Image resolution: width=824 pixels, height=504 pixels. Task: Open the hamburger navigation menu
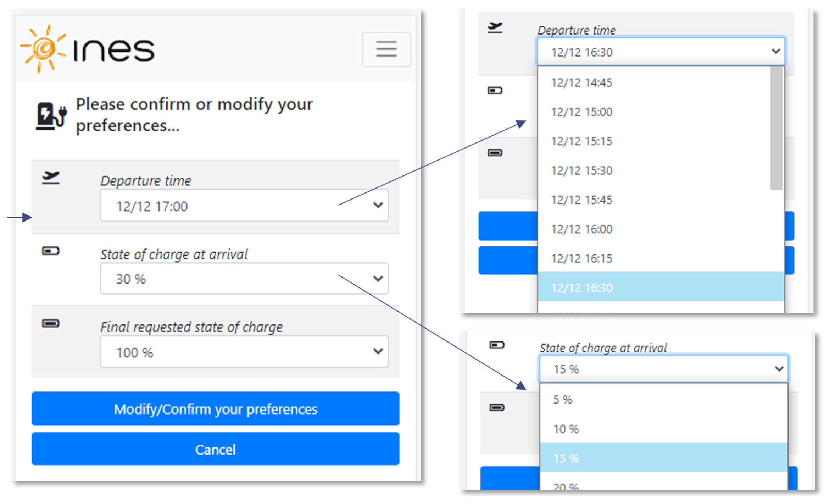(386, 49)
